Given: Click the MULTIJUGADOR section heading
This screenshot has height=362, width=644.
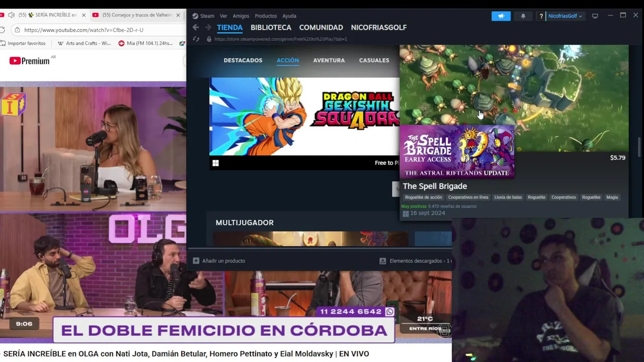Looking at the screenshot, I should [x=245, y=223].
